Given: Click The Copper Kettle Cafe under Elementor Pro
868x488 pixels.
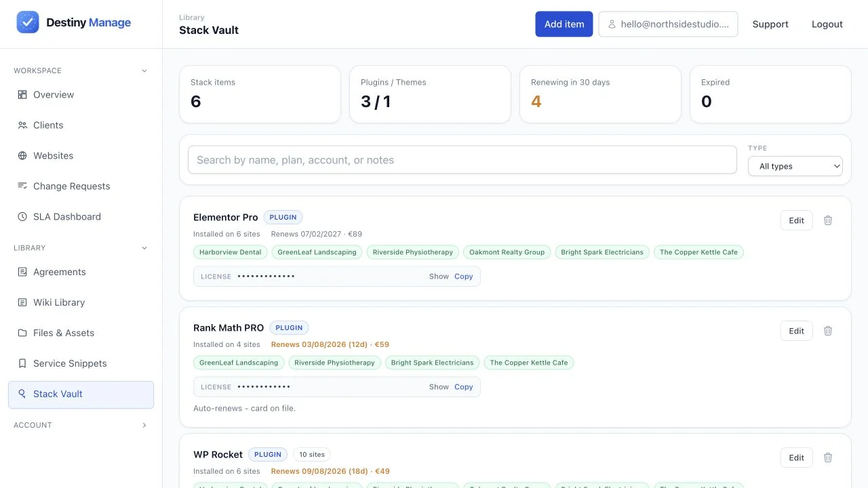Looking at the screenshot, I should [698, 252].
